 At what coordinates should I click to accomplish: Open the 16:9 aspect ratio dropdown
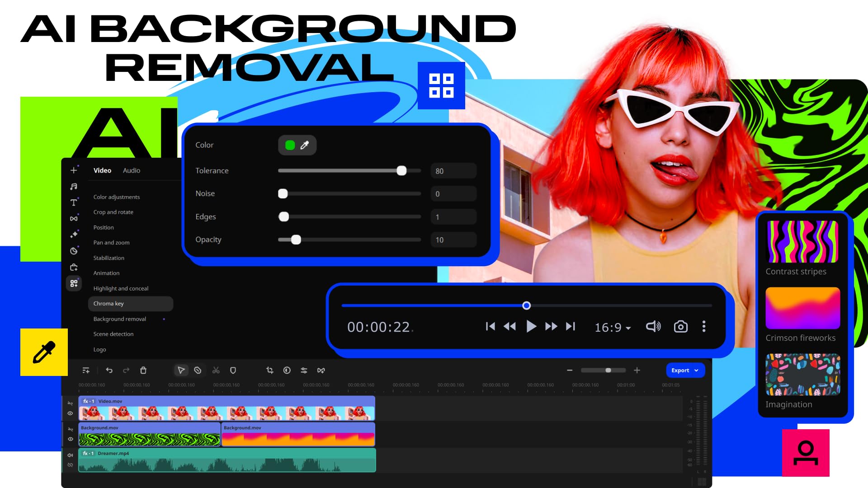(612, 327)
